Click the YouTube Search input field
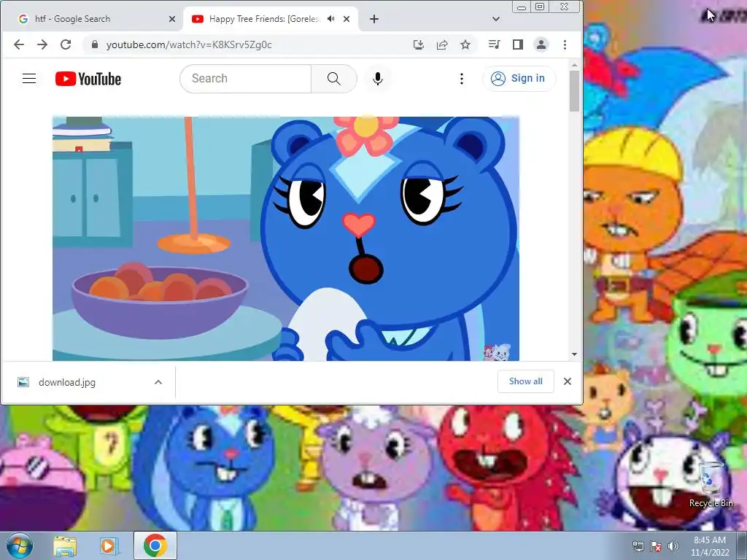 point(246,79)
